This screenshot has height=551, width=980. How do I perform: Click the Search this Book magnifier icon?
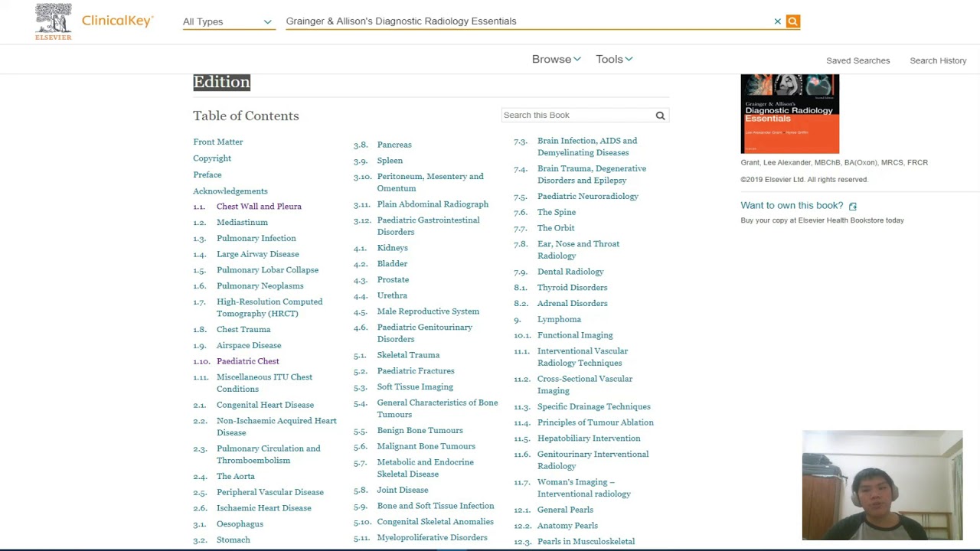(660, 116)
